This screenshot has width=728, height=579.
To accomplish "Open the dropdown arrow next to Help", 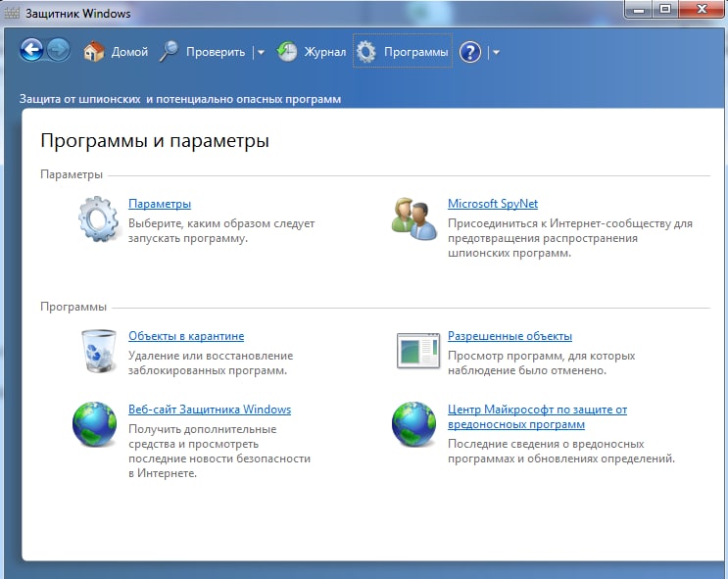I will point(496,53).
